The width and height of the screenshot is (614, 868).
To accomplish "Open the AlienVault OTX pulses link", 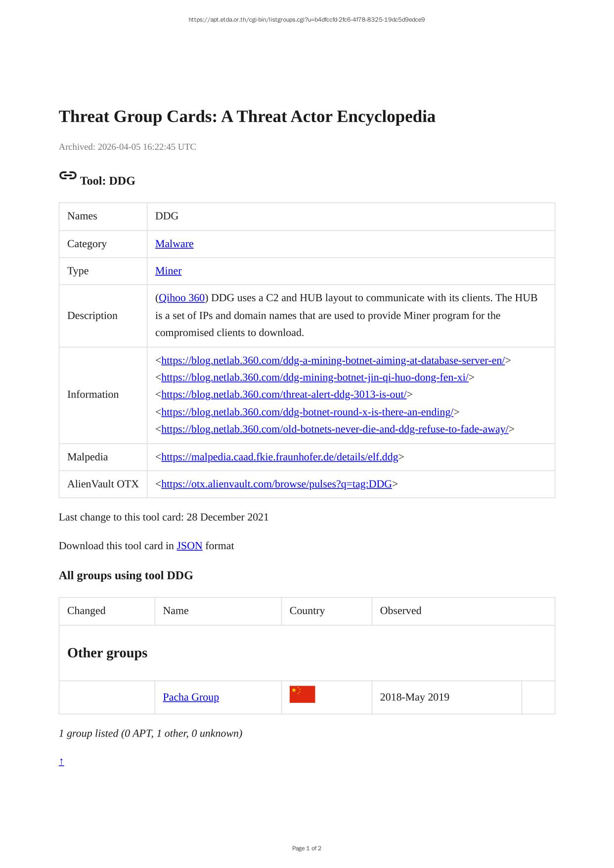I will pos(276,484).
